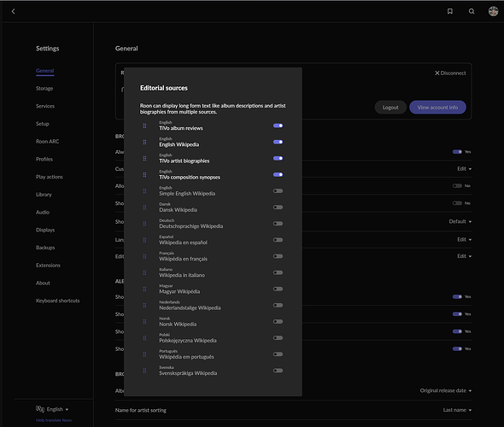The width and height of the screenshot is (504, 427).
Task: Open bookmarks via the bookmark icon
Action: (x=450, y=11)
